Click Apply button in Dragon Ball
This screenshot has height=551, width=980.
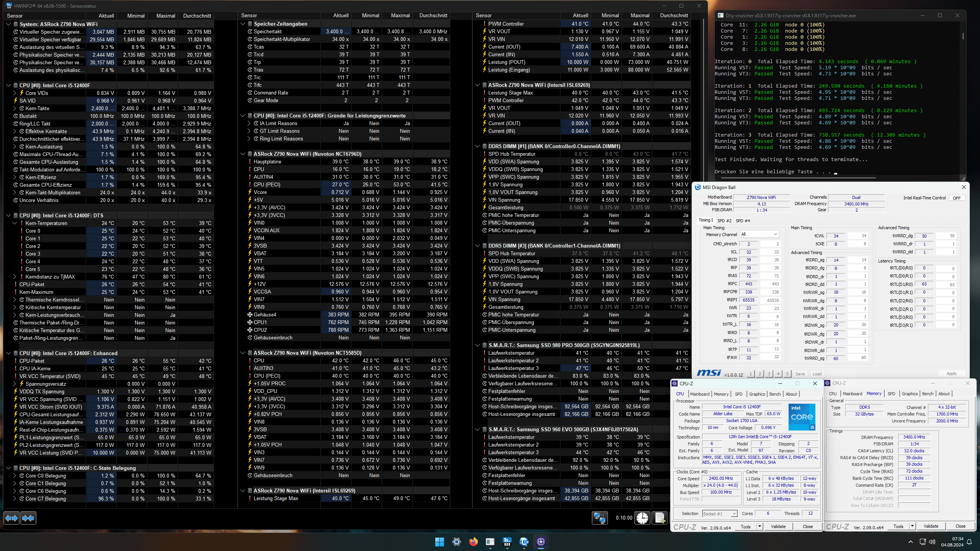point(952,373)
